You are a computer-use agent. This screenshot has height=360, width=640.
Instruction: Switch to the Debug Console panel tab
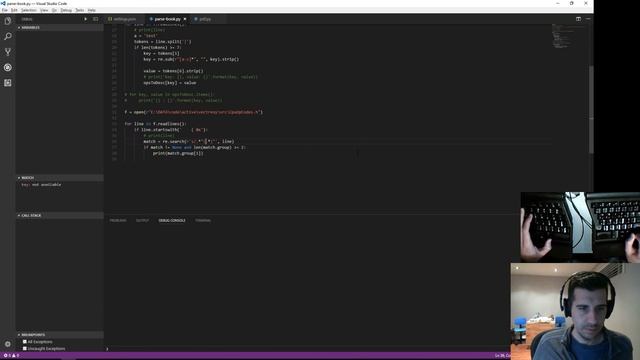click(x=172, y=220)
